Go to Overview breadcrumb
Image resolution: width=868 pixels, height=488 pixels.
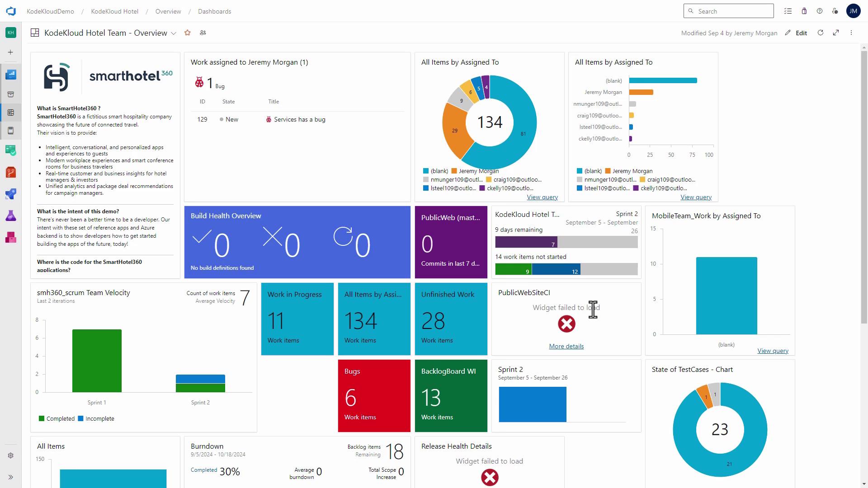[168, 11]
